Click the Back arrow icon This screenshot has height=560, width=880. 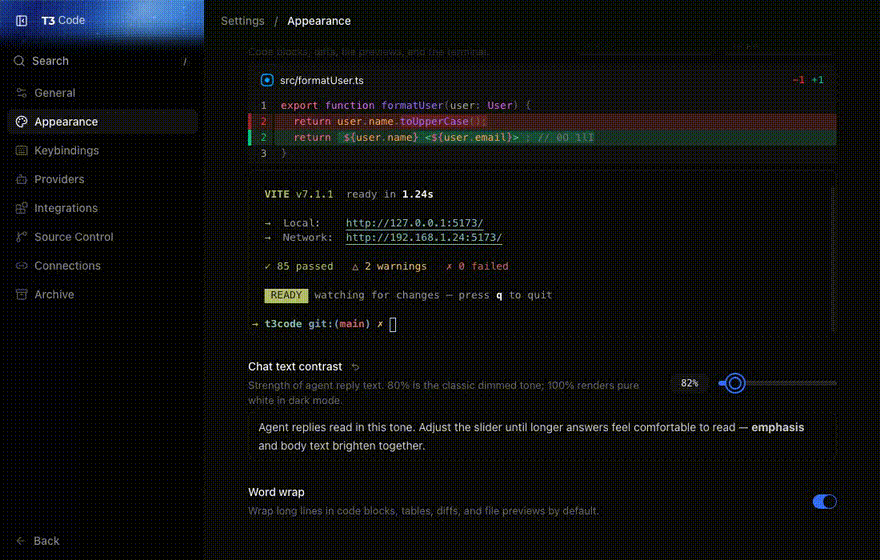(x=21, y=541)
